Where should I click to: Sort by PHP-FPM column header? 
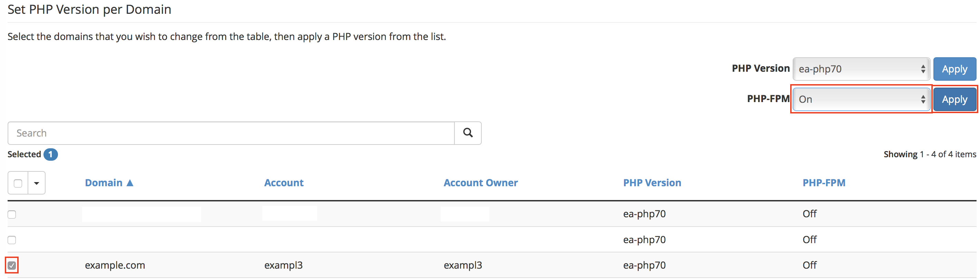point(824,183)
